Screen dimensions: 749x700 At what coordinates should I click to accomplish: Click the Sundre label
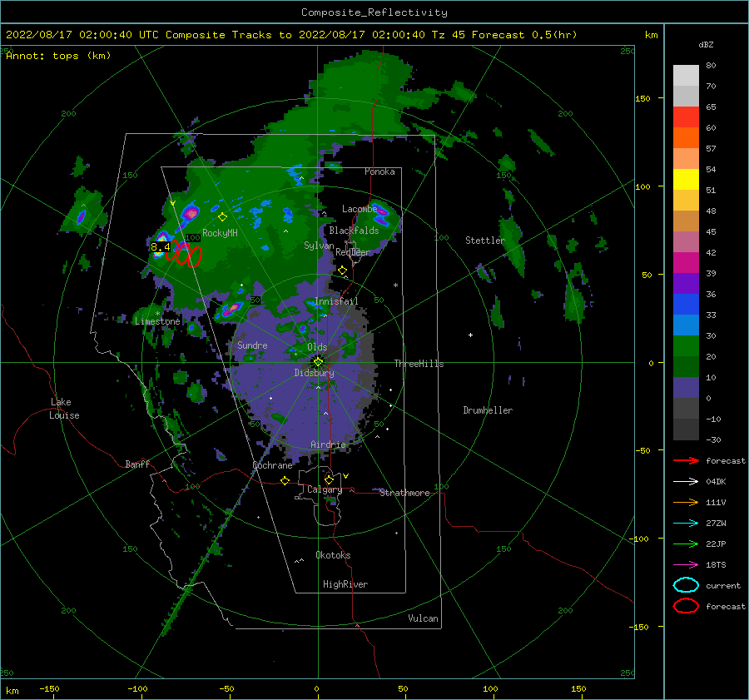click(252, 345)
